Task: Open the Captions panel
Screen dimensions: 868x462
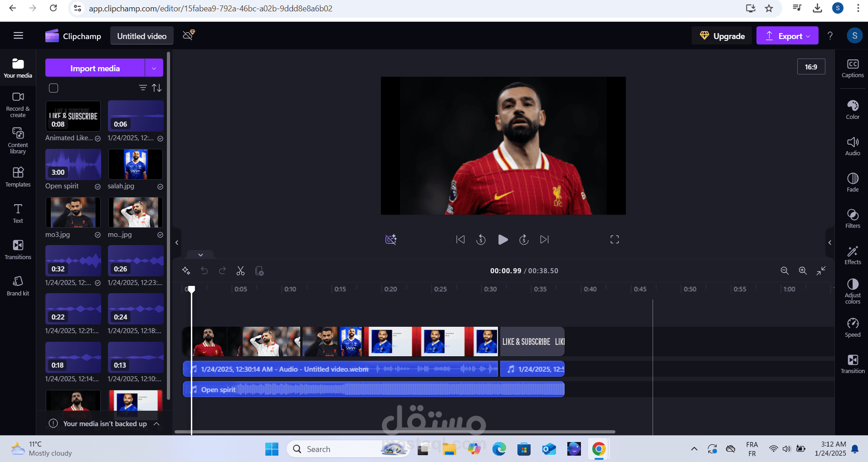Action: 853,68
